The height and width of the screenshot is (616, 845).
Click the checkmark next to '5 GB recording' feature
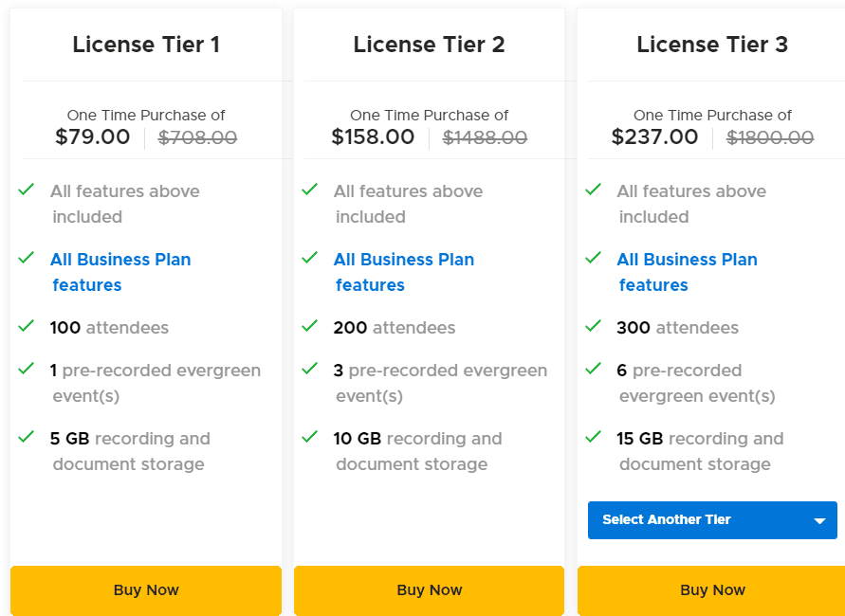tap(27, 437)
